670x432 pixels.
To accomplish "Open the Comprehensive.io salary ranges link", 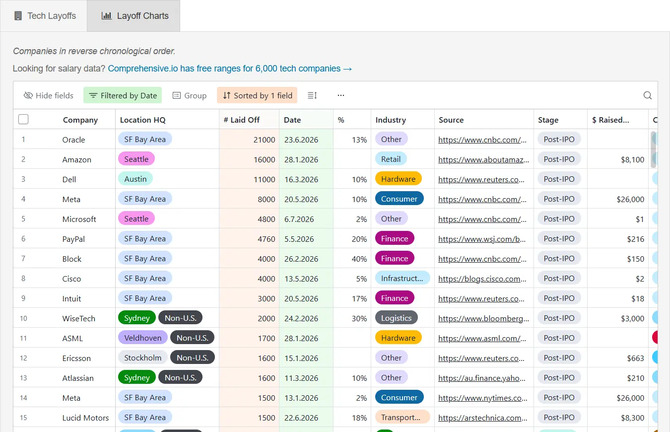I will [x=229, y=68].
